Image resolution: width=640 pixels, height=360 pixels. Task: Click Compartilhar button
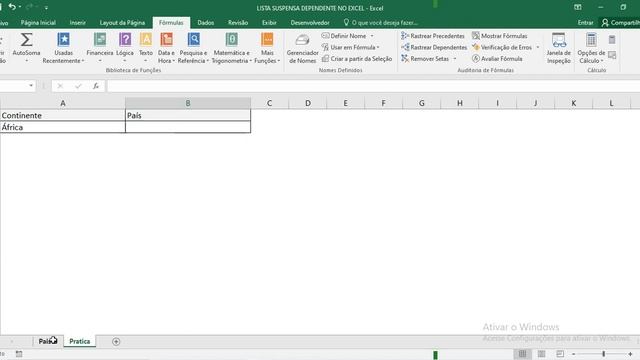620,23
